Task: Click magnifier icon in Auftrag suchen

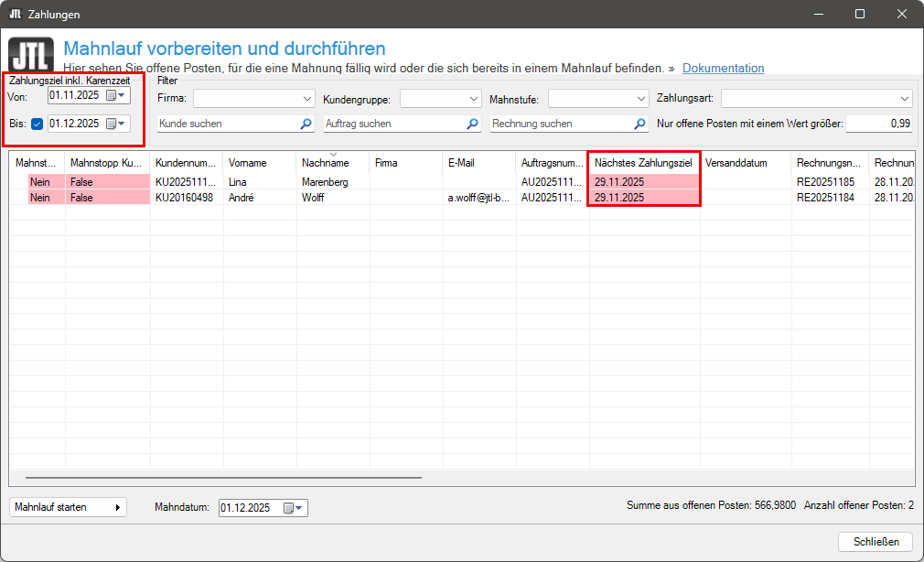Action: pos(472,124)
